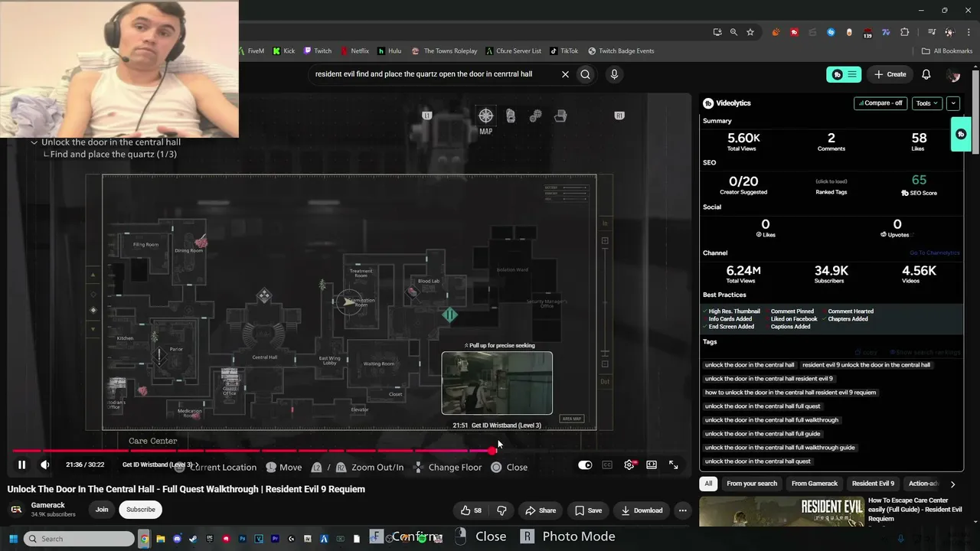The width and height of the screenshot is (980, 551).
Task: Open the TubeBuddy extension icon in toolbar
Action: [794, 32]
